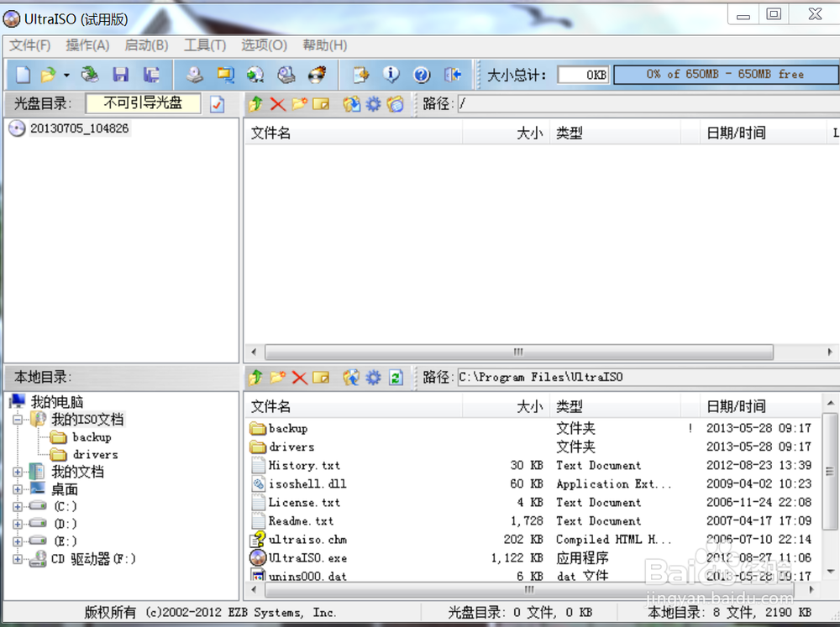Click blue gear icon in local pane toolbar

374,378
